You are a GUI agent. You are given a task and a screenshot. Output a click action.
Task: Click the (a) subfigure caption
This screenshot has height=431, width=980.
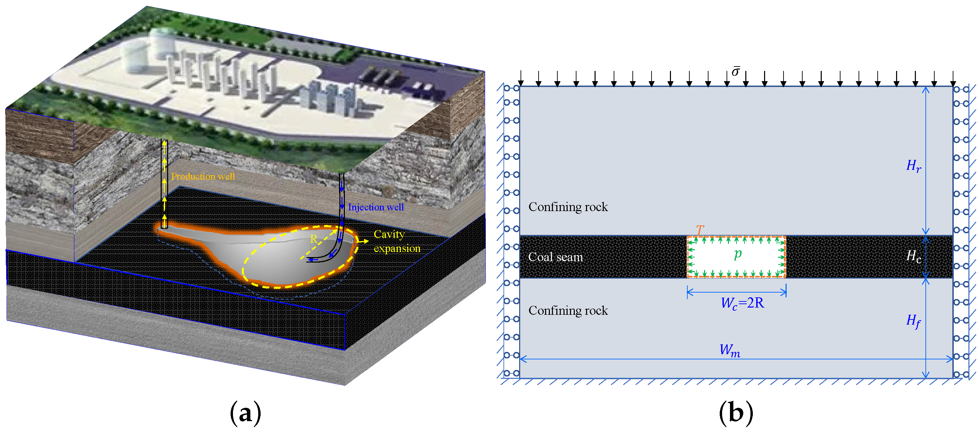point(246,413)
